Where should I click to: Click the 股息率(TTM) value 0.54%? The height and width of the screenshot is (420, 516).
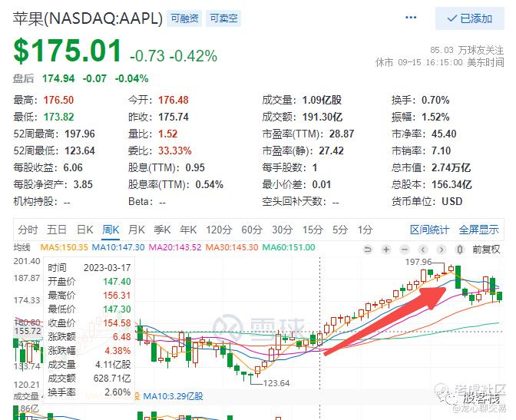[x=210, y=184]
